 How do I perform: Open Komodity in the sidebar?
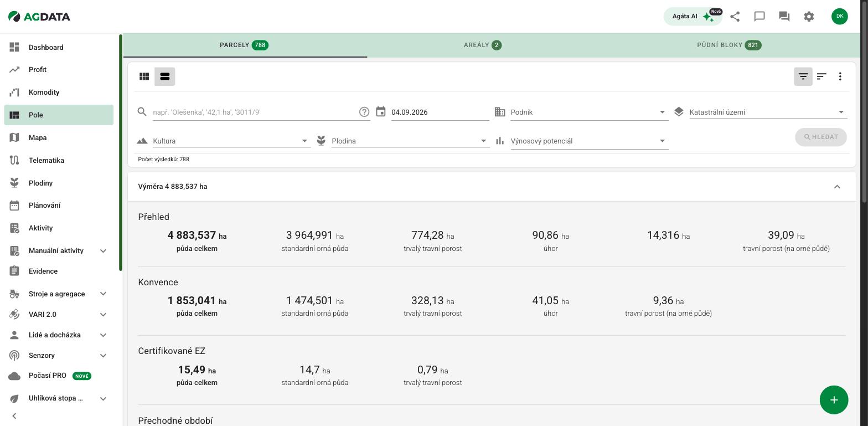coord(59,93)
